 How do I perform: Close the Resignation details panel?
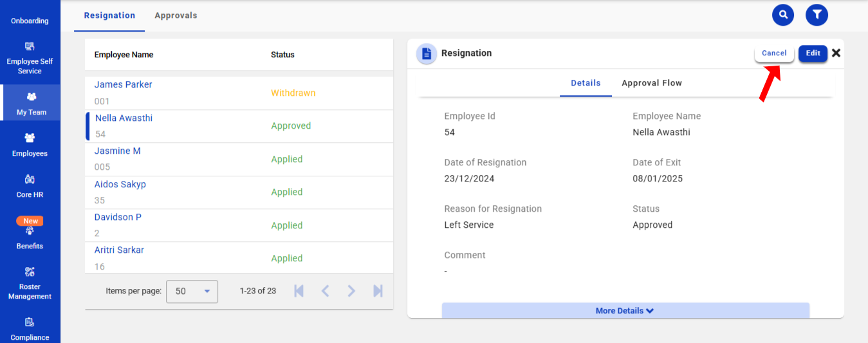point(836,53)
